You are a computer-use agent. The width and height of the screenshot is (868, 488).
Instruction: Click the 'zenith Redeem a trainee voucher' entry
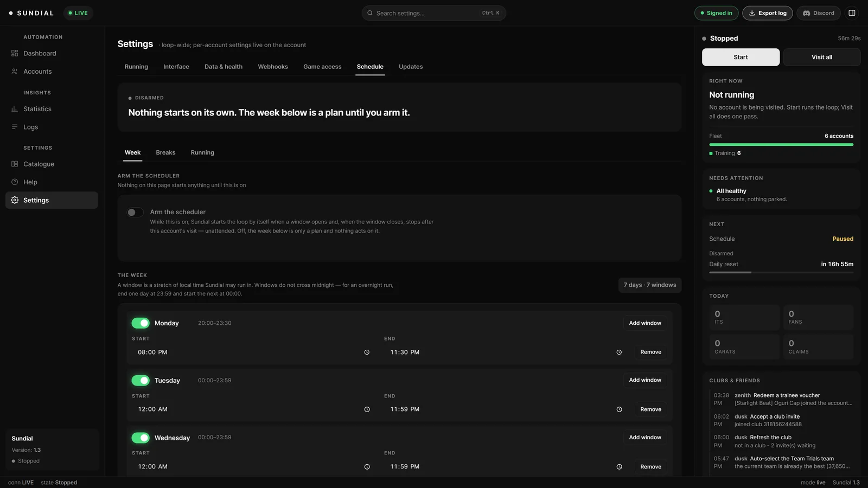pos(783,399)
